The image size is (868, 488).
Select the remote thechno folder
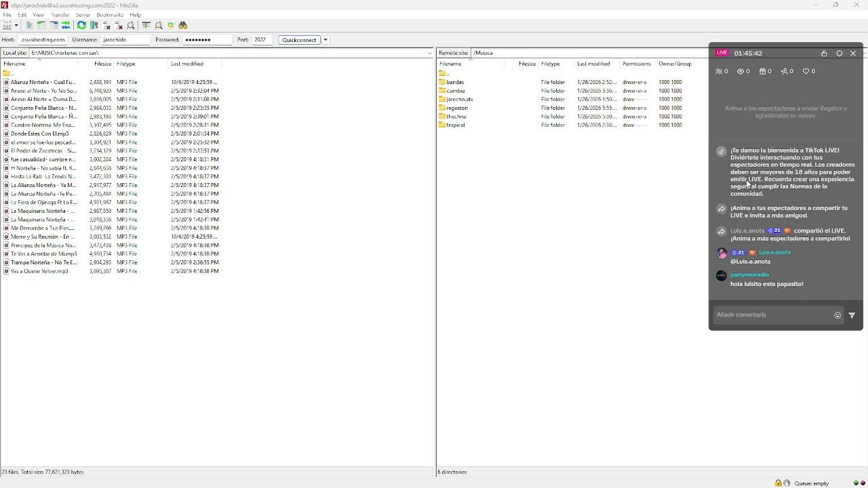point(456,117)
